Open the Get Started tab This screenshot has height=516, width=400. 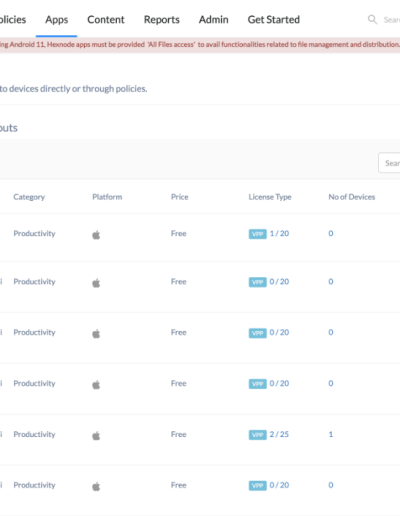(274, 20)
